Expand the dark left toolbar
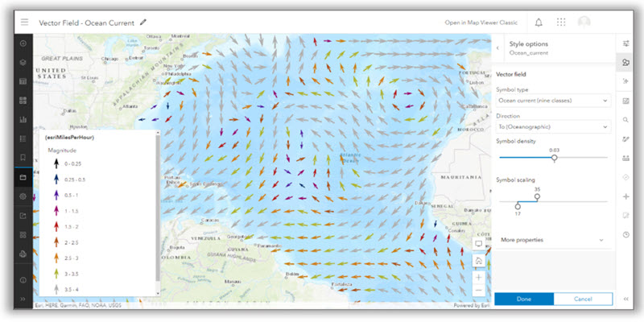The image size is (644, 322). point(23,299)
